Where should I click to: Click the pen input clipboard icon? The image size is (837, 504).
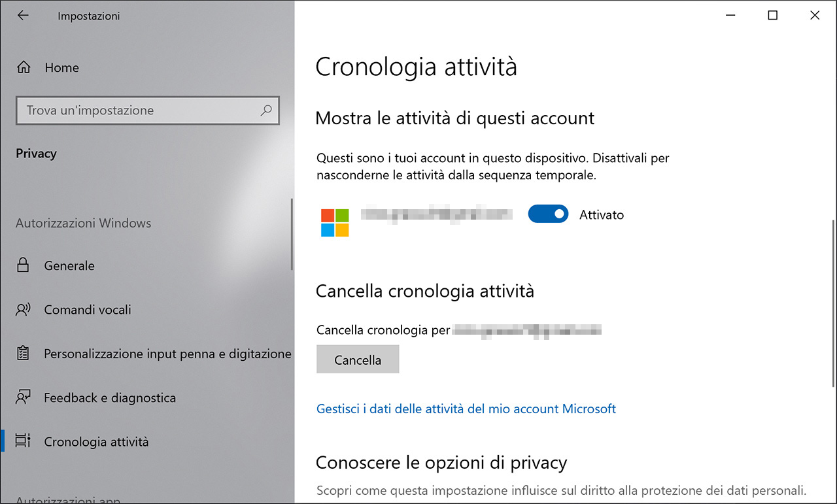point(24,354)
